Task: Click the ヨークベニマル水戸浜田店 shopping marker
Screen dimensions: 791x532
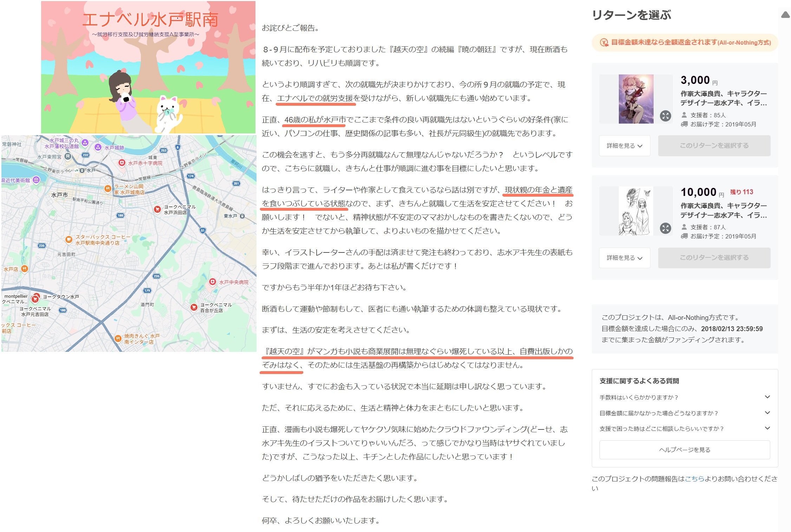Action: [157, 209]
